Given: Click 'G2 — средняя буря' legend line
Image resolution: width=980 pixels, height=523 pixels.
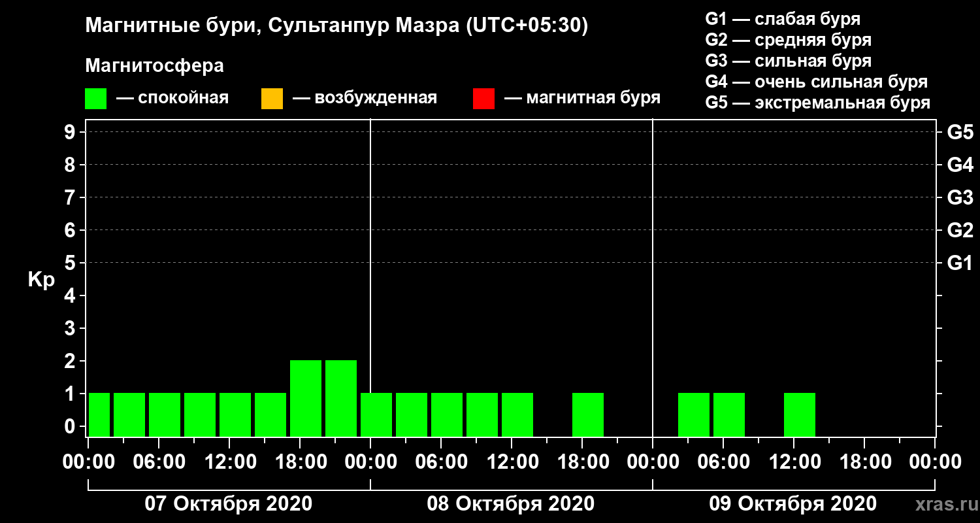Looking at the screenshot, I should (x=788, y=40).
